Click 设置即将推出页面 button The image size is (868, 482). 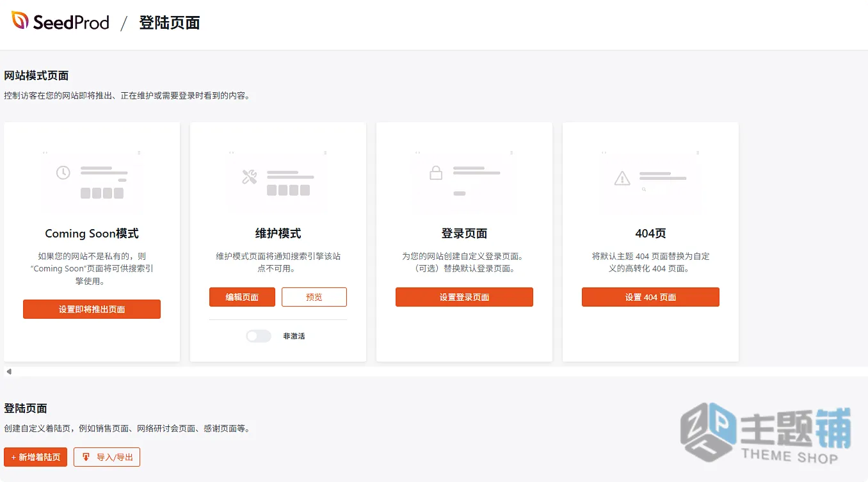(x=92, y=309)
